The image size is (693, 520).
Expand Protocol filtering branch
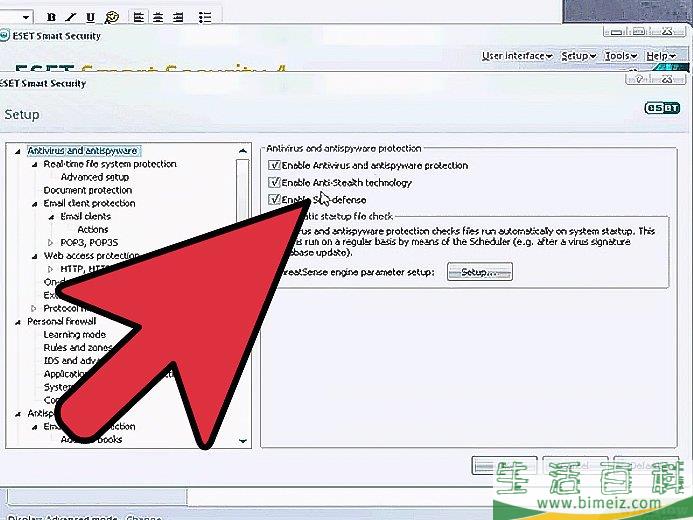tap(34, 308)
